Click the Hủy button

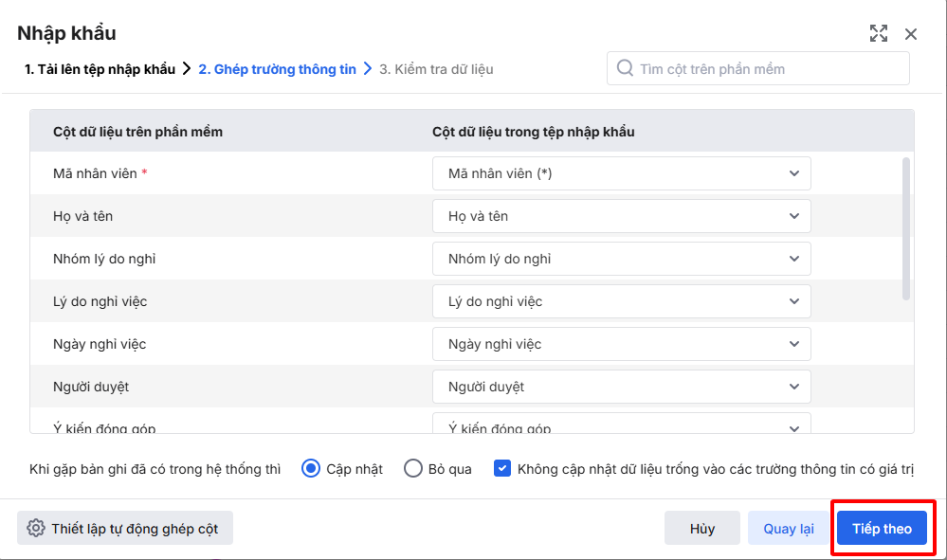(702, 528)
